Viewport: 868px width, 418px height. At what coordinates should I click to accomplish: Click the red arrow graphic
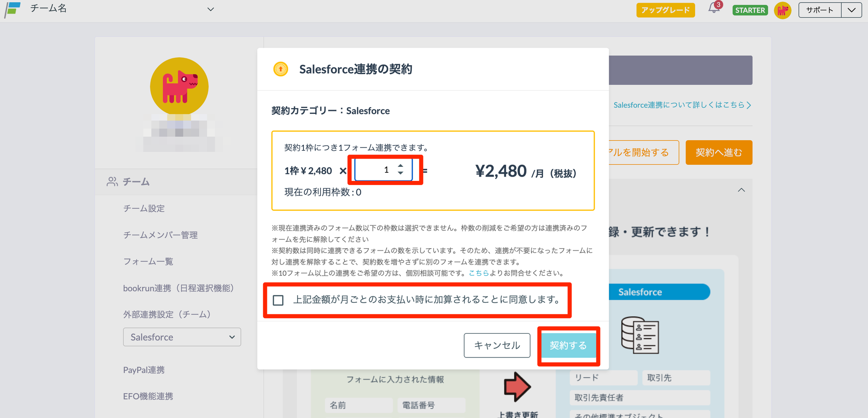517,386
